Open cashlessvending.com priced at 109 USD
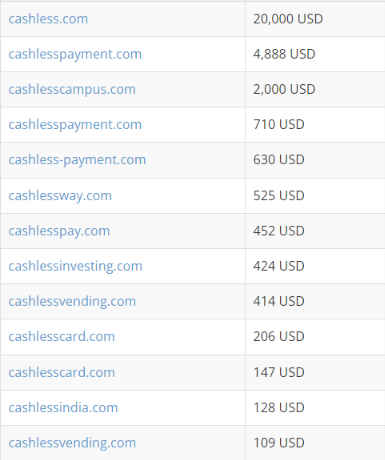The height and width of the screenshot is (460, 385). pyautogui.click(x=72, y=443)
